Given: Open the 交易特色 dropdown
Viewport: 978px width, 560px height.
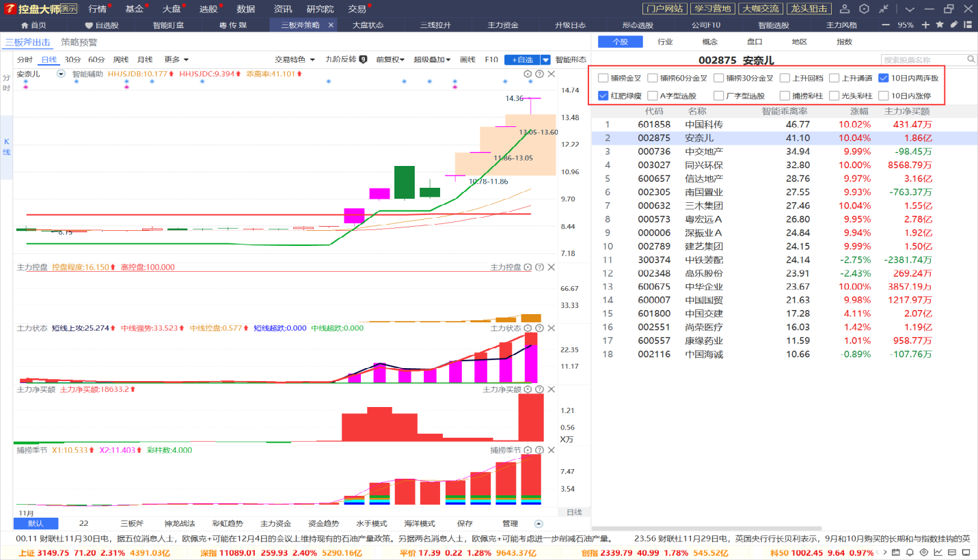Looking at the screenshot, I should [295, 59].
